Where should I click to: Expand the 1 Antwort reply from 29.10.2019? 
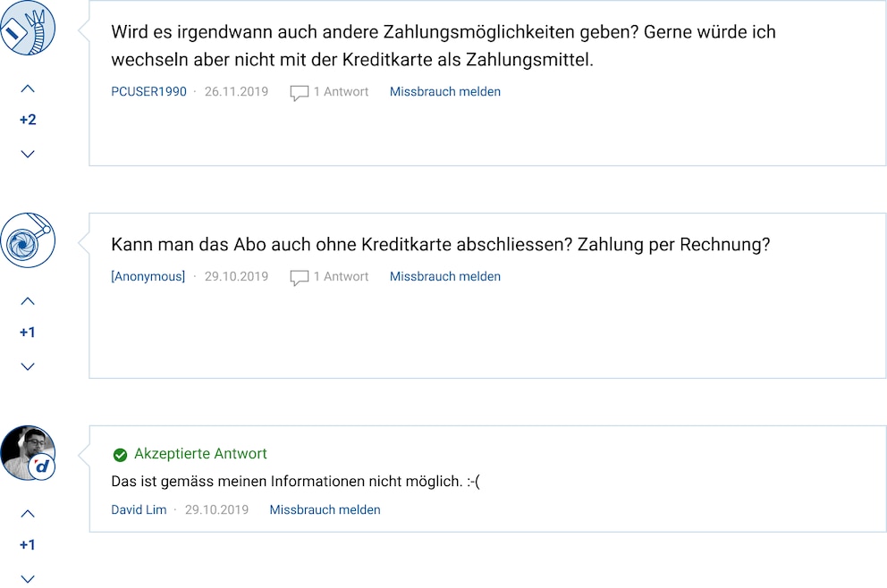pos(341,276)
